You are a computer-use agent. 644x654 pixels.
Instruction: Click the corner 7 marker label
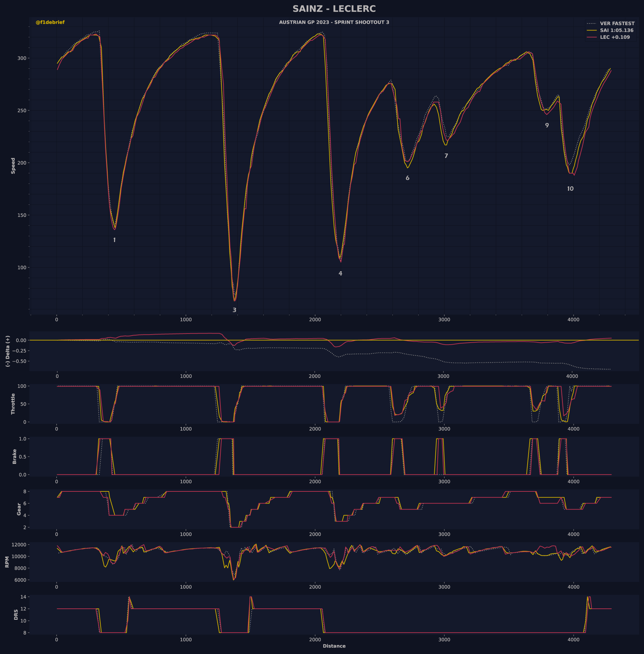(446, 156)
